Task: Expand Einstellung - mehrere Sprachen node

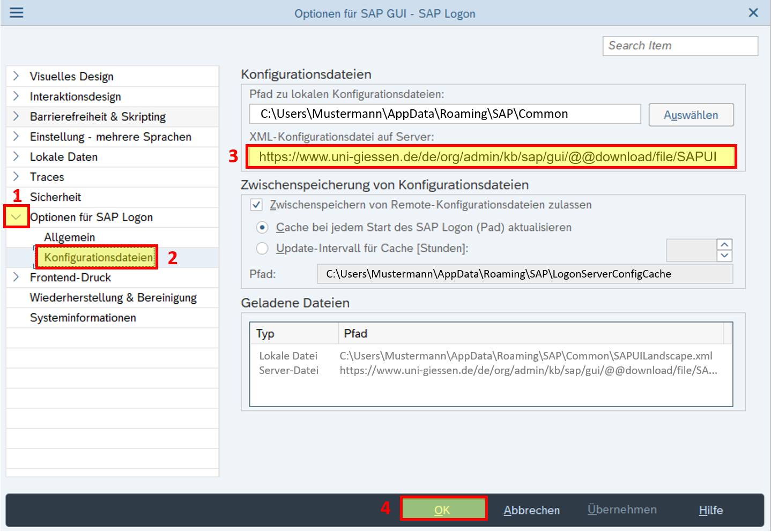Action: (x=16, y=137)
